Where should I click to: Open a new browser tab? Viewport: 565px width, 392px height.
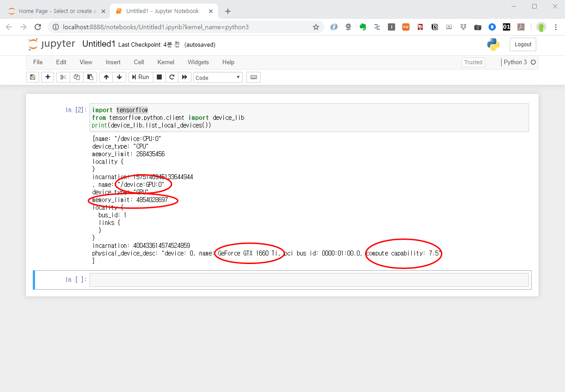(x=228, y=11)
